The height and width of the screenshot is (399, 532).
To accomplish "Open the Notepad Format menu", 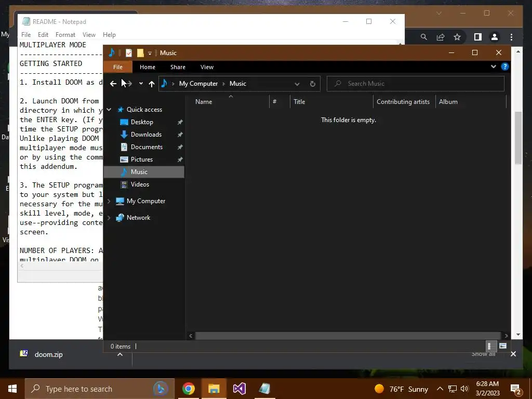I will (65, 35).
